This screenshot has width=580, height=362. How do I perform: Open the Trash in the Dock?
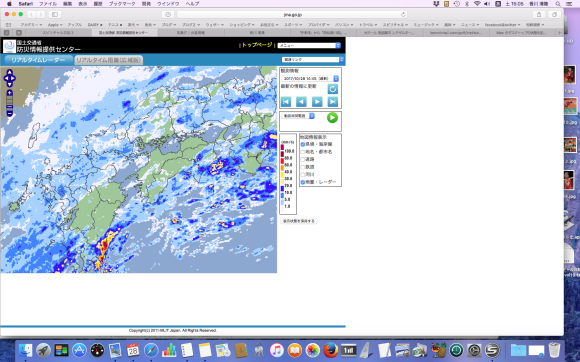pyautogui.click(x=554, y=350)
